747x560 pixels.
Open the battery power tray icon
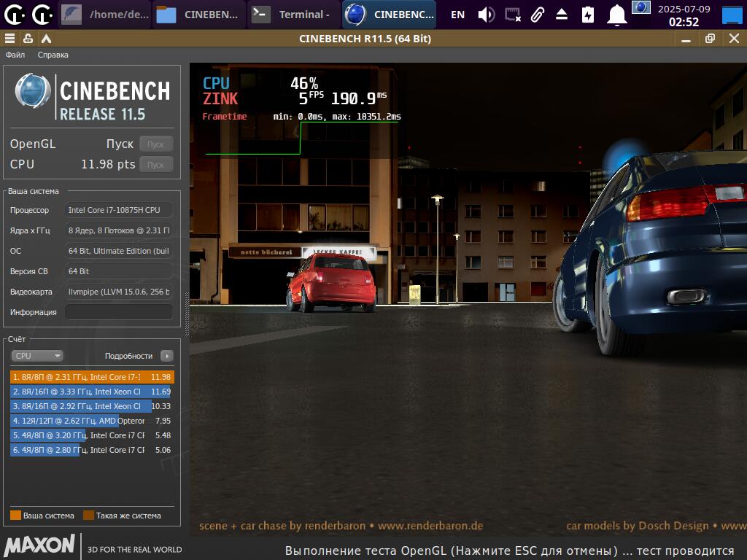click(x=588, y=15)
